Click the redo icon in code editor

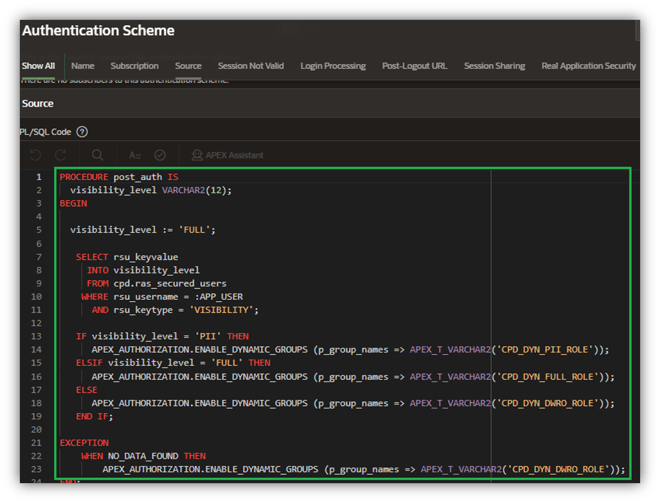(x=61, y=155)
